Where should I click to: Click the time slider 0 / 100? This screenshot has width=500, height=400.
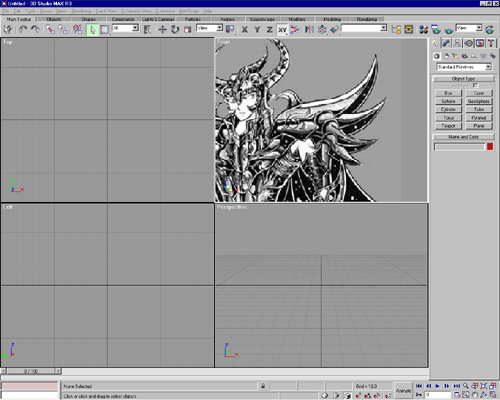[31, 371]
